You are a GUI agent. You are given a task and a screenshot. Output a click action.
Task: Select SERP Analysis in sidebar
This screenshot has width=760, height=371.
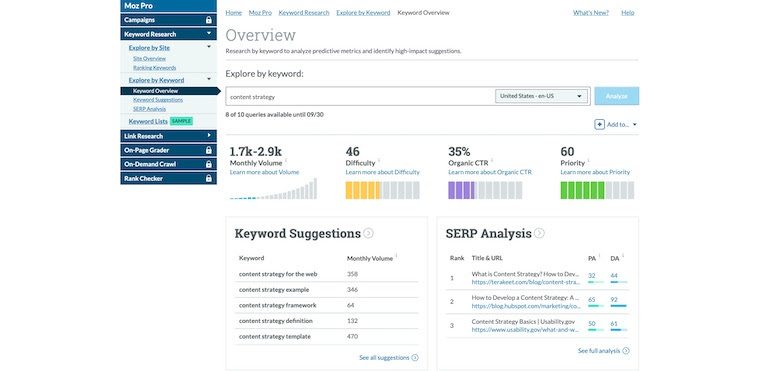point(149,109)
